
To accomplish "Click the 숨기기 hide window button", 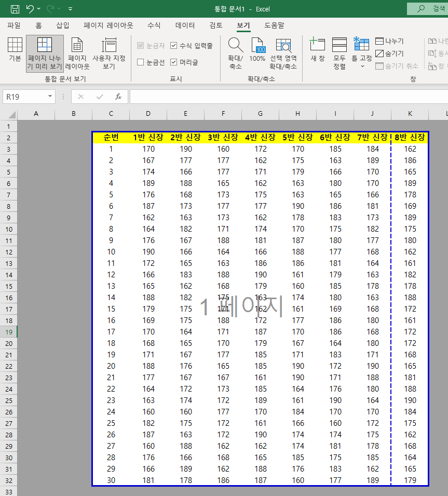I will (389, 53).
